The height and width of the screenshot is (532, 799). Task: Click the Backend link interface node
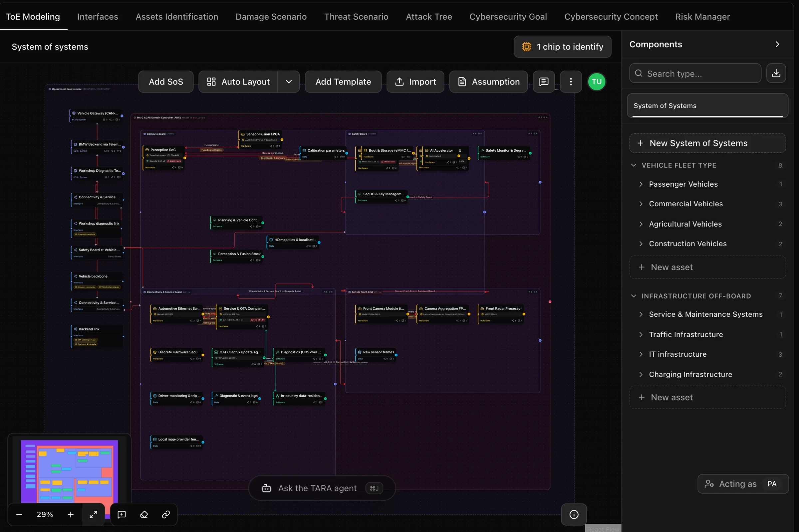[x=98, y=336]
